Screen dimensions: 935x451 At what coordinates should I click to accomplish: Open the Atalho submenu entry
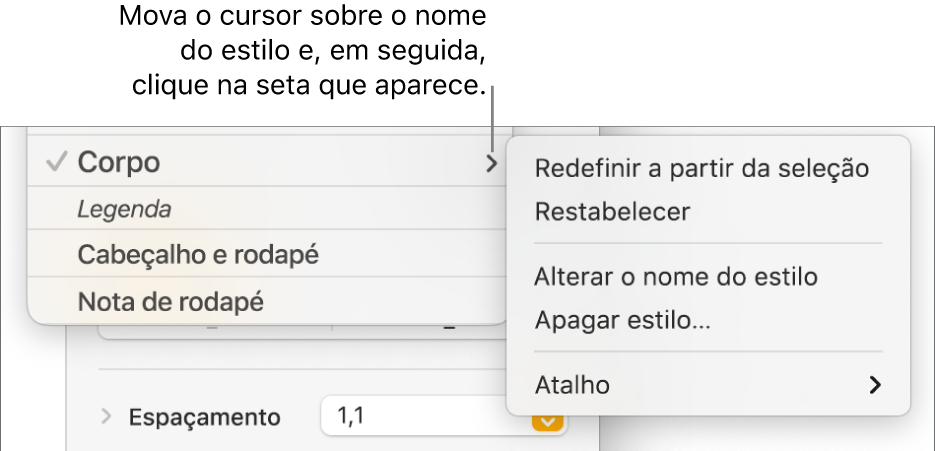[x=573, y=385]
